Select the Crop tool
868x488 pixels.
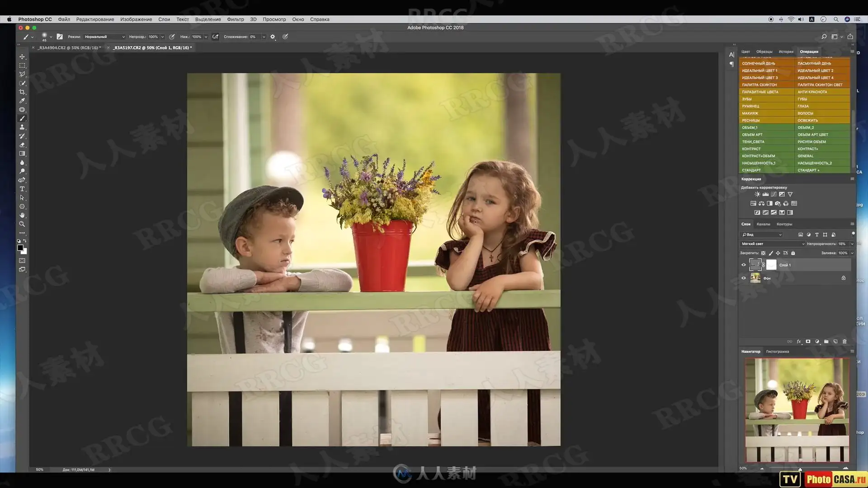click(22, 92)
